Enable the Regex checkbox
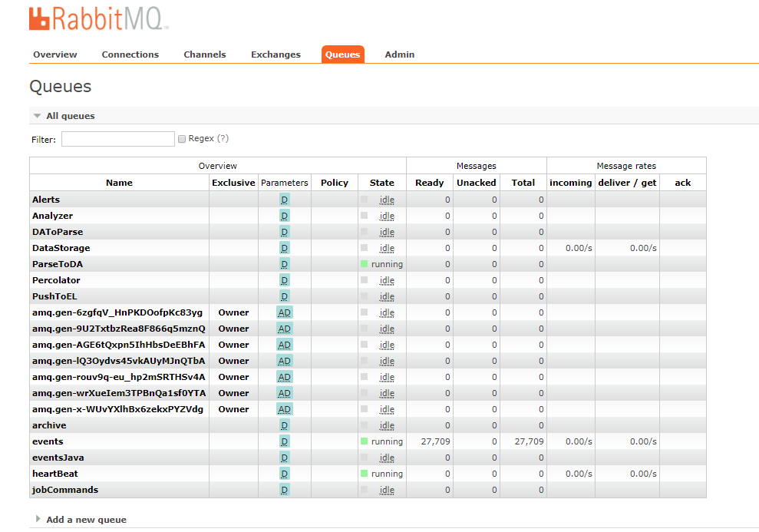This screenshot has height=532, width=759. [x=182, y=139]
